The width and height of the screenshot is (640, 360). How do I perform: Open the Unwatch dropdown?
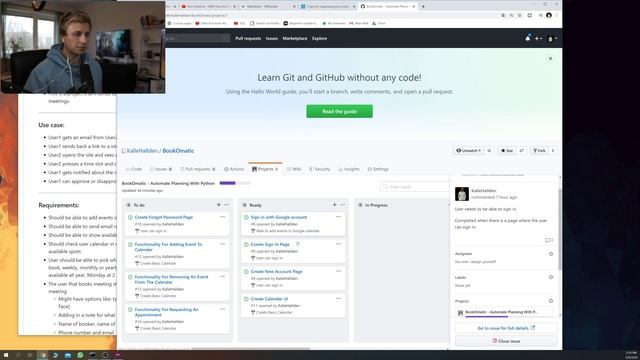pos(468,151)
